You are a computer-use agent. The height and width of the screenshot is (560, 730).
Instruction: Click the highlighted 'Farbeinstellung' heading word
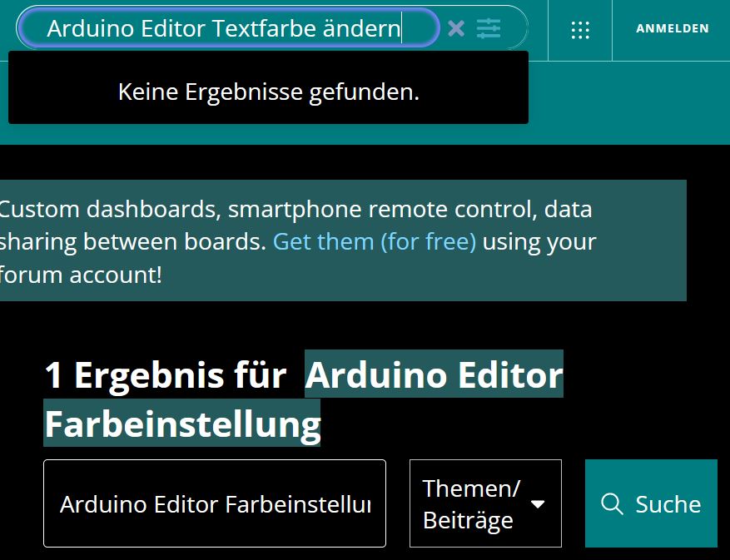pos(182,424)
